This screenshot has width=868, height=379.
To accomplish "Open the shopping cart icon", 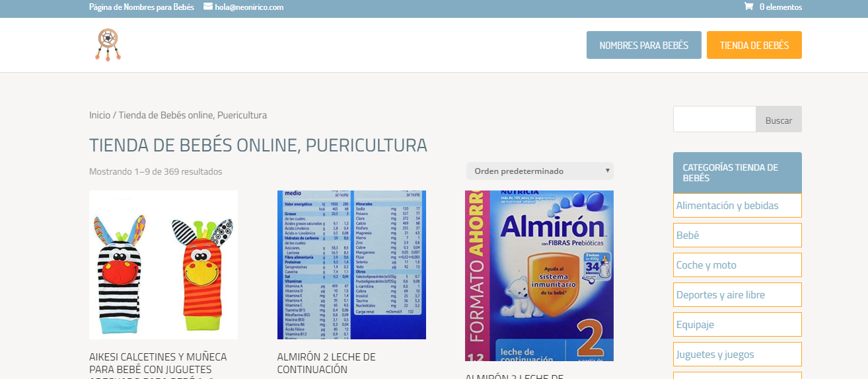I will (x=748, y=7).
